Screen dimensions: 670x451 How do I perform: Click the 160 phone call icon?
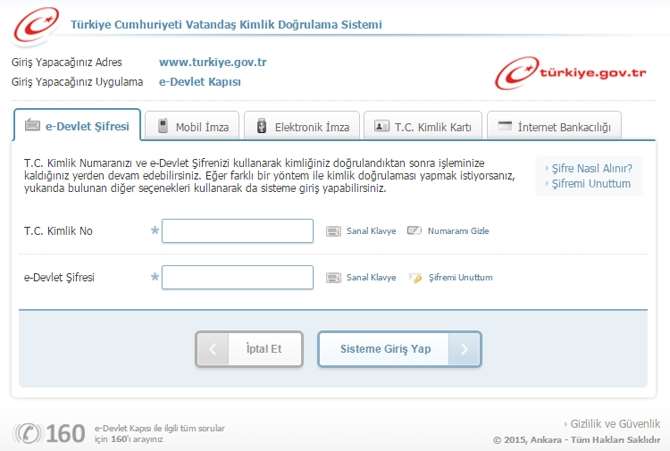pyautogui.click(x=28, y=433)
